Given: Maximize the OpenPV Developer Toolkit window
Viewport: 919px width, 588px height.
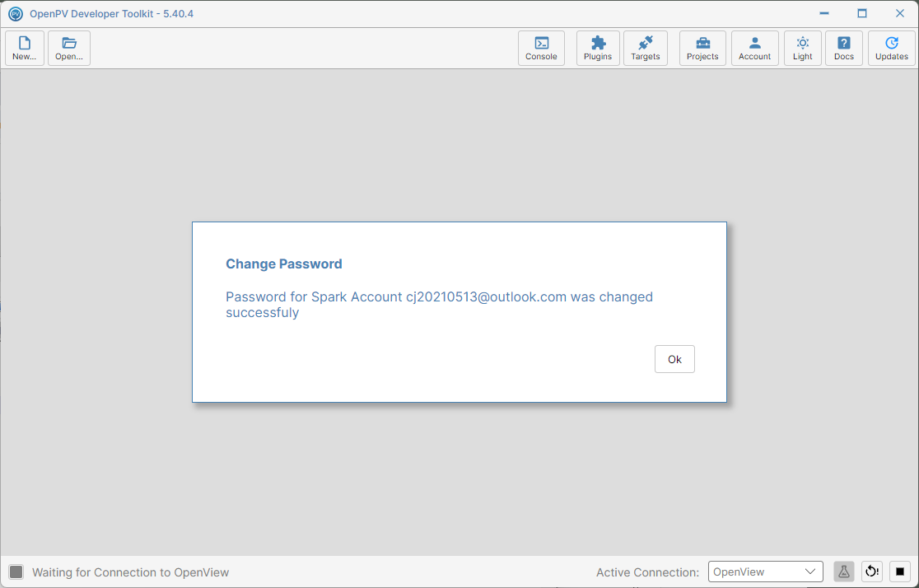Looking at the screenshot, I should coord(861,13).
